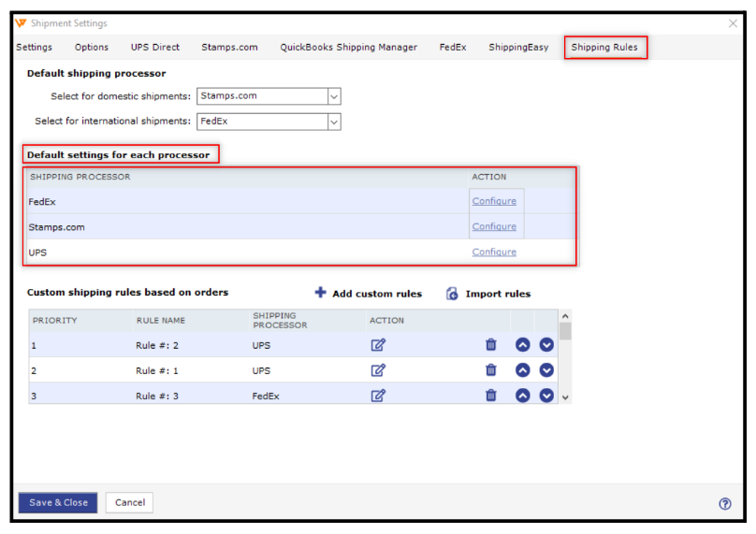The height and width of the screenshot is (534, 756).
Task: Edit Rule #: 2 using pencil icon
Action: click(x=378, y=345)
